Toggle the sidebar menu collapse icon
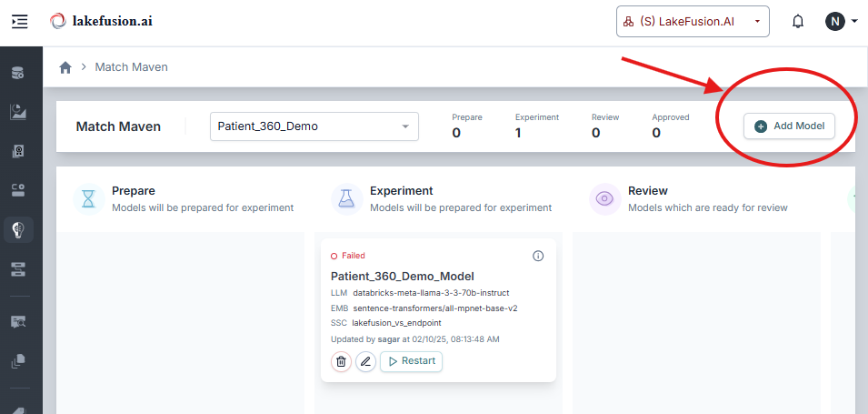The height and width of the screenshot is (414, 868). pyautogui.click(x=20, y=22)
